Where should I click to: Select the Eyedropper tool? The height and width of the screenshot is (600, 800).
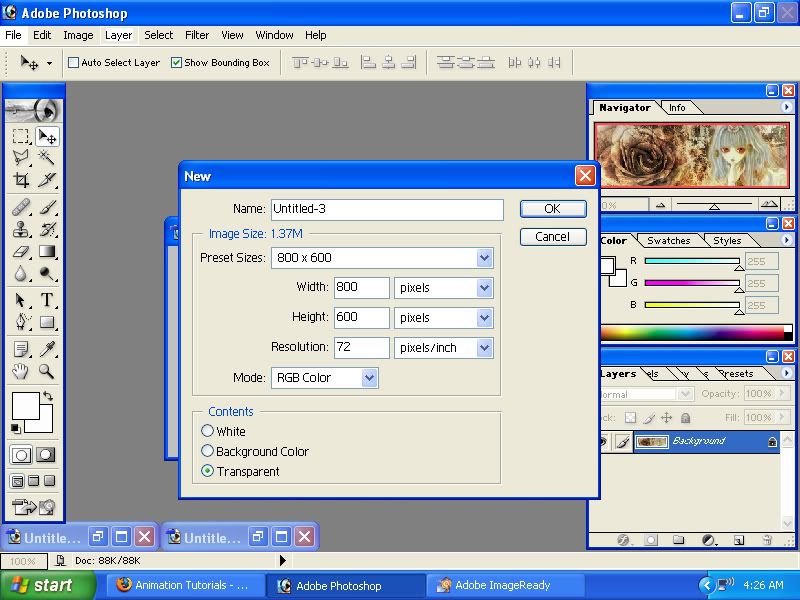click(47, 349)
